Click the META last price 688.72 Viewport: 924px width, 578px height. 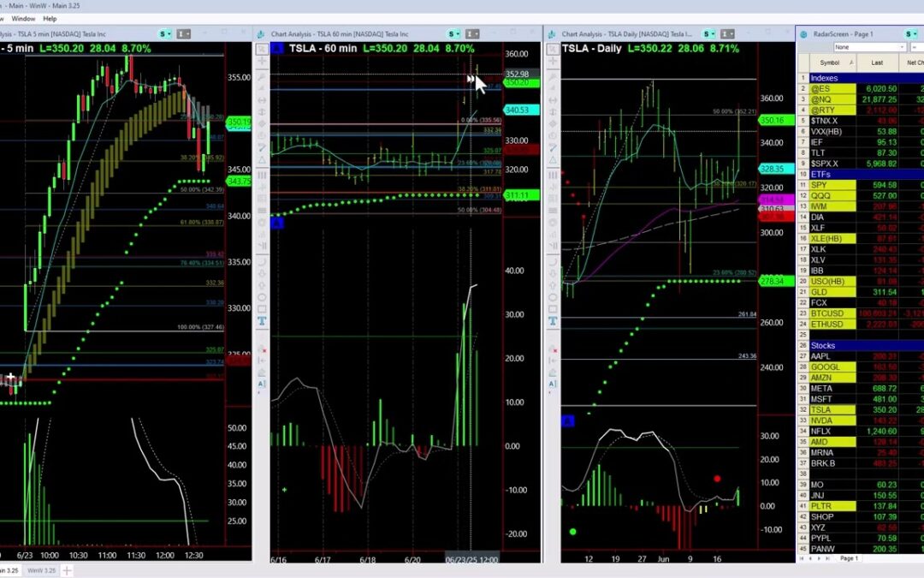pos(885,389)
